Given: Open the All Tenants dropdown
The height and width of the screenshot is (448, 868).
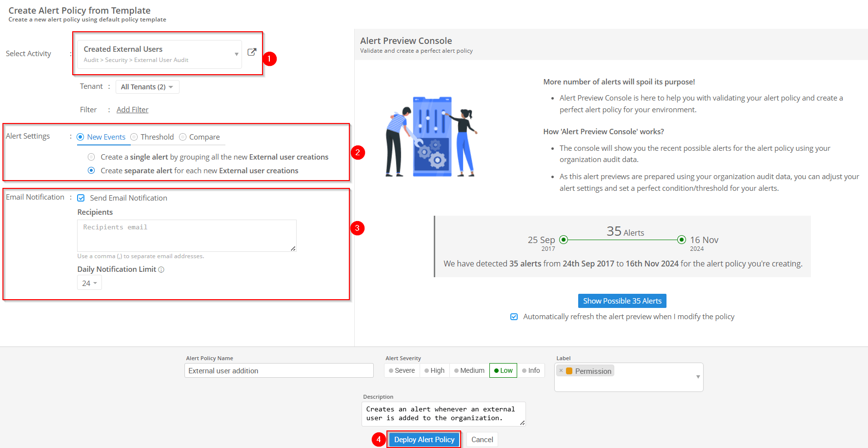Looking at the screenshot, I should pyautogui.click(x=147, y=86).
